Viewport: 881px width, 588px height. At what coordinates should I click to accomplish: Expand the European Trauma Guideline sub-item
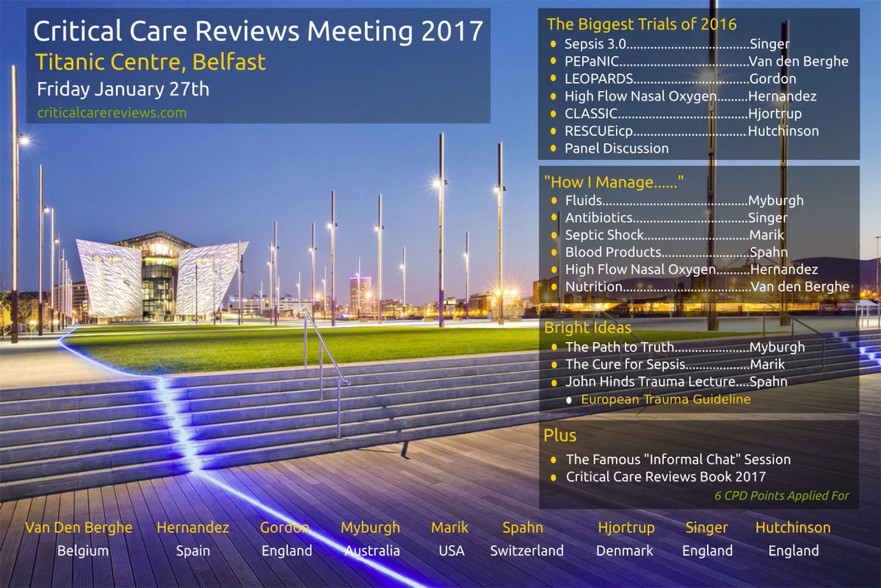(664, 399)
